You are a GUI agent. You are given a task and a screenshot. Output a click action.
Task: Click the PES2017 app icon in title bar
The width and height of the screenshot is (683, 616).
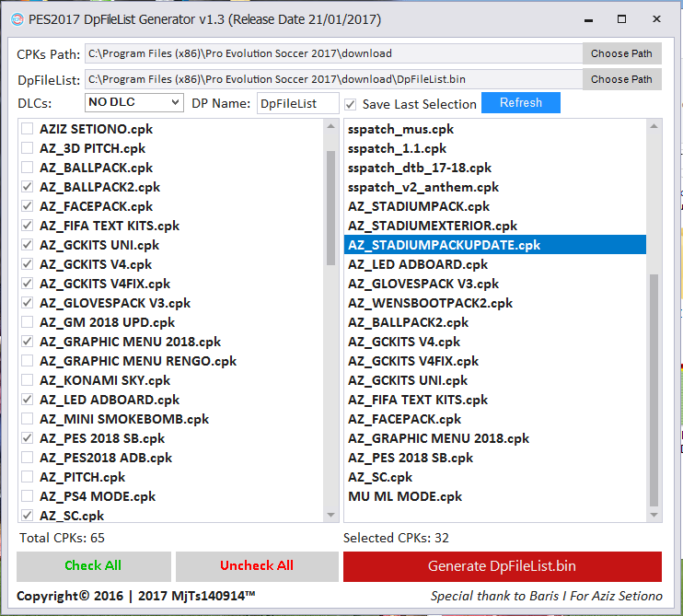click(17, 19)
